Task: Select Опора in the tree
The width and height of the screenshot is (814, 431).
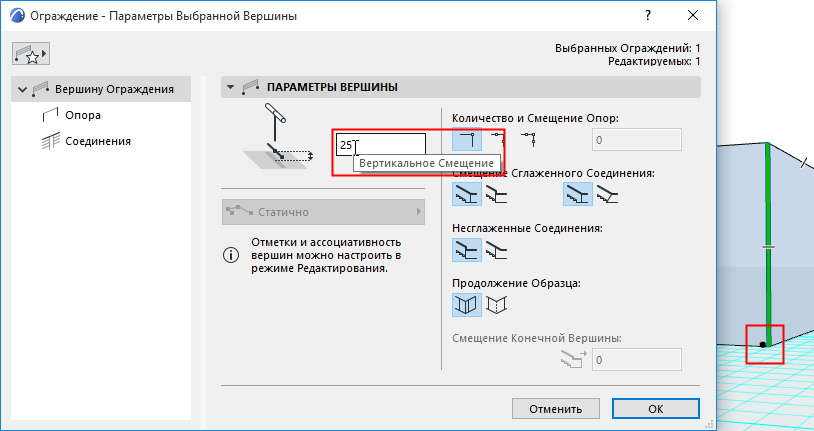Action: [x=82, y=115]
